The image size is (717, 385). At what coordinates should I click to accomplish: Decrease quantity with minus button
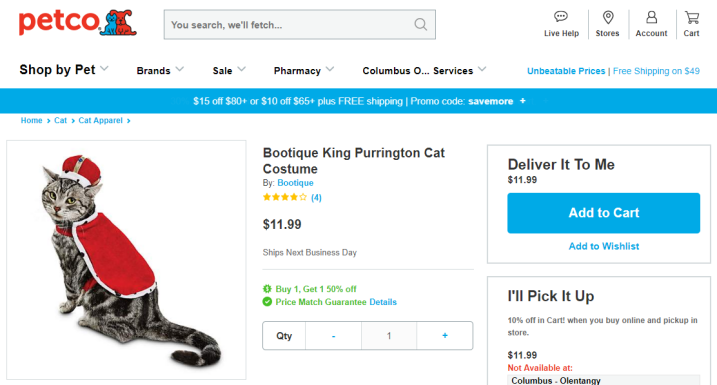(333, 336)
